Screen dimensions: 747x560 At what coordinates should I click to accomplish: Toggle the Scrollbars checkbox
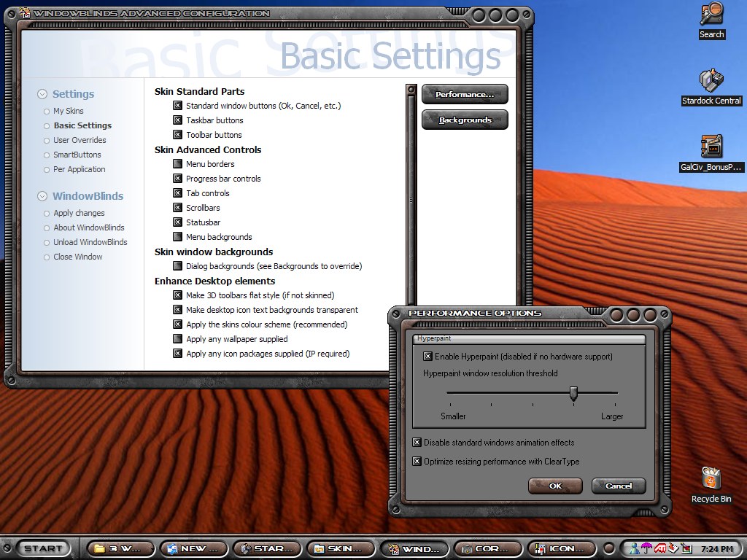click(x=178, y=208)
